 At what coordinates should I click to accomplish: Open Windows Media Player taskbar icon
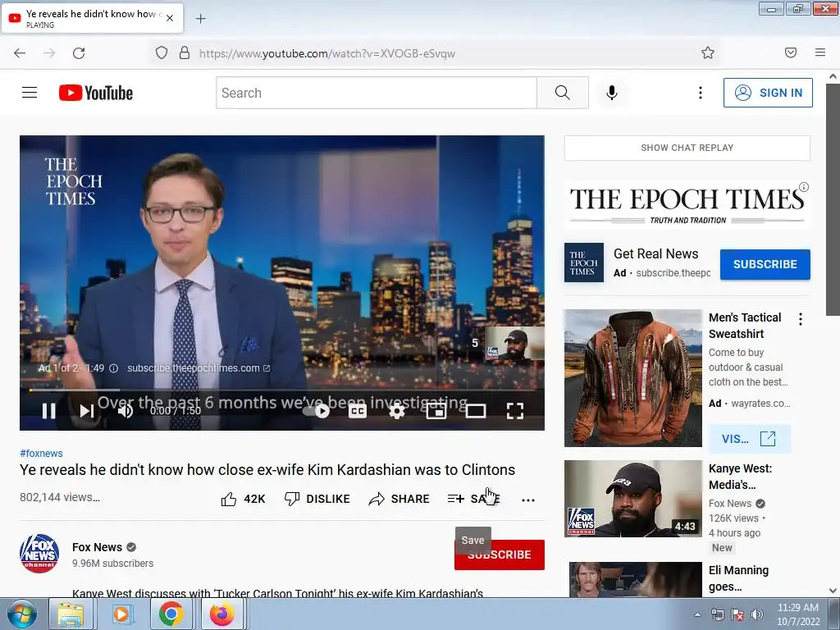point(121,614)
